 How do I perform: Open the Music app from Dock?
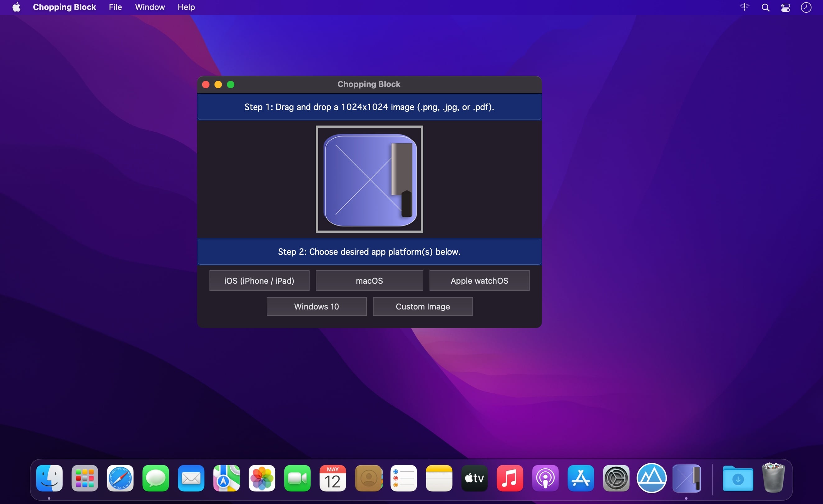click(510, 478)
